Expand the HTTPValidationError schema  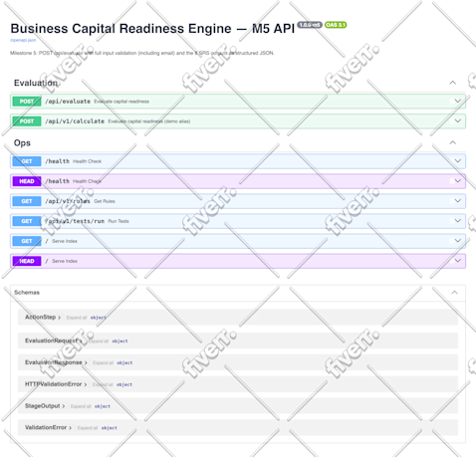click(x=56, y=384)
